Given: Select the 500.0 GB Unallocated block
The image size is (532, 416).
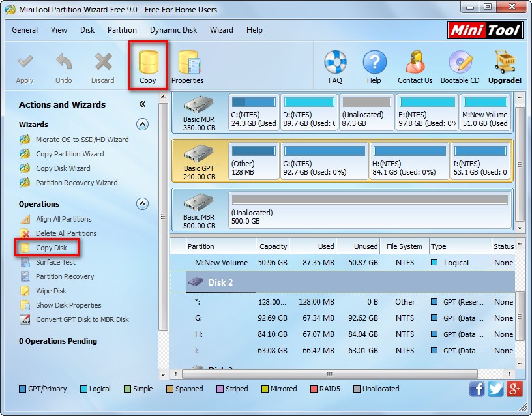Looking at the screenshot, I should point(370,210).
